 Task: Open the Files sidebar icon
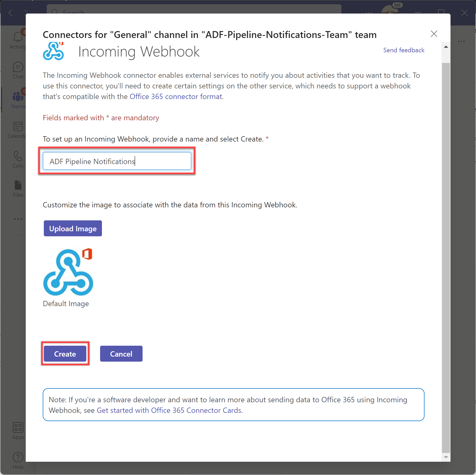(x=18, y=185)
